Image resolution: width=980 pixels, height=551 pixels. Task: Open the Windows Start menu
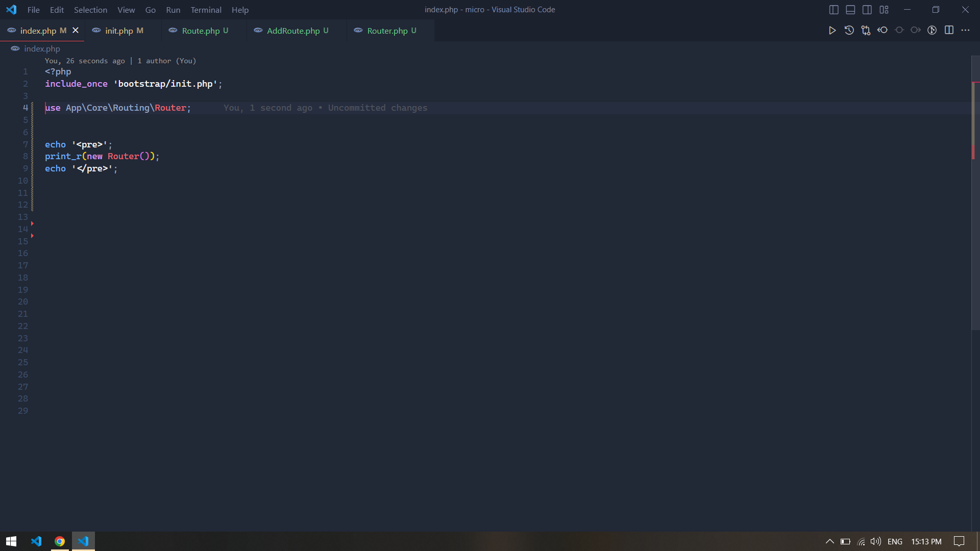click(11, 541)
